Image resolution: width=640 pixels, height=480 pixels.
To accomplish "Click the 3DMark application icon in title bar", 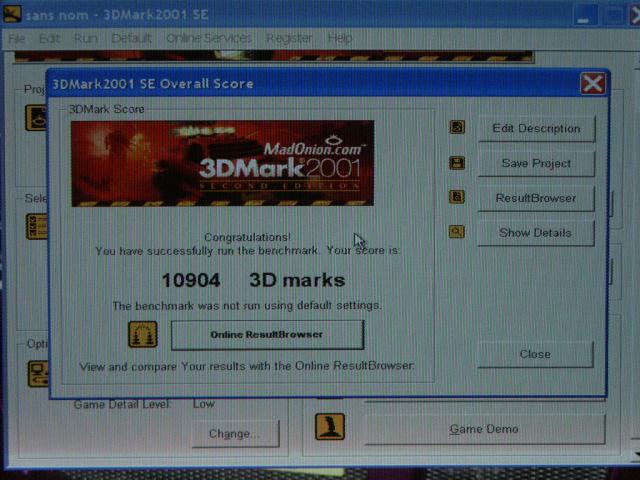I will click(x=11, y=13).
